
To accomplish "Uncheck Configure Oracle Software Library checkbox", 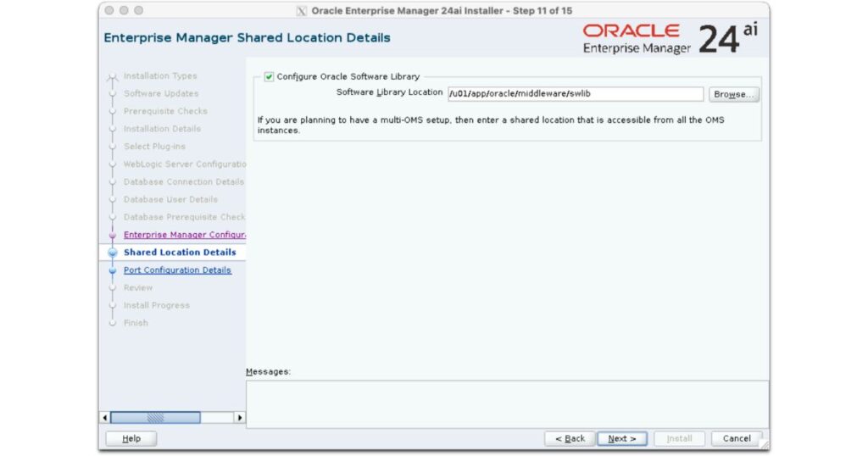I will point(269,77).
